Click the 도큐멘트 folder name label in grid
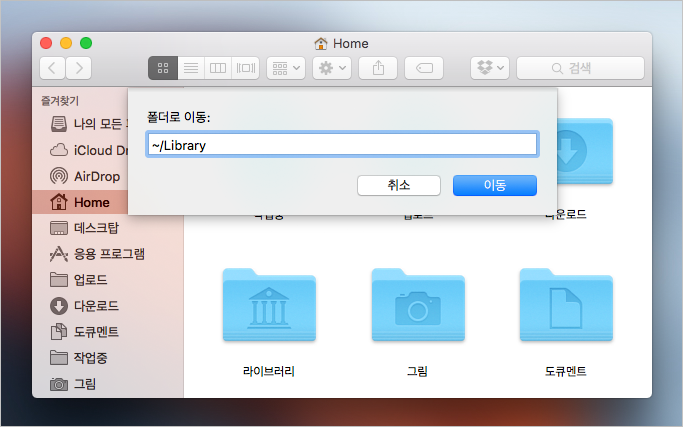This screenshot has height=427, width=683. click(566, 371)
